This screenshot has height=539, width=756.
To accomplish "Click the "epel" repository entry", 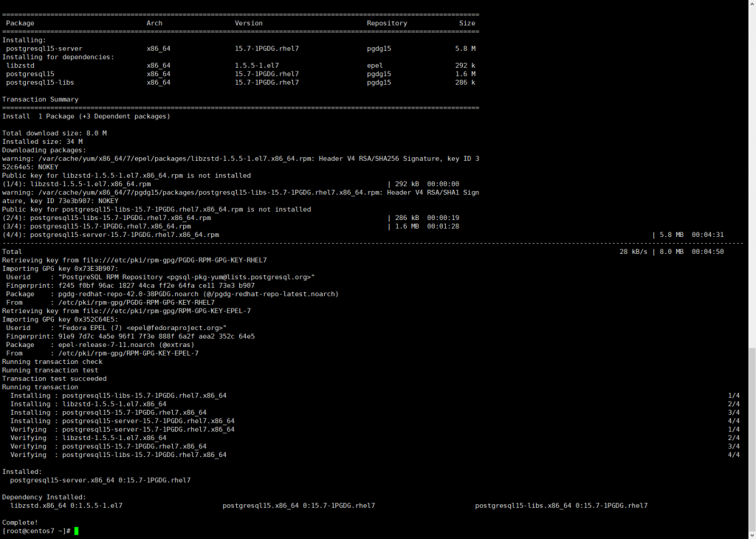I will click(374, 66).
